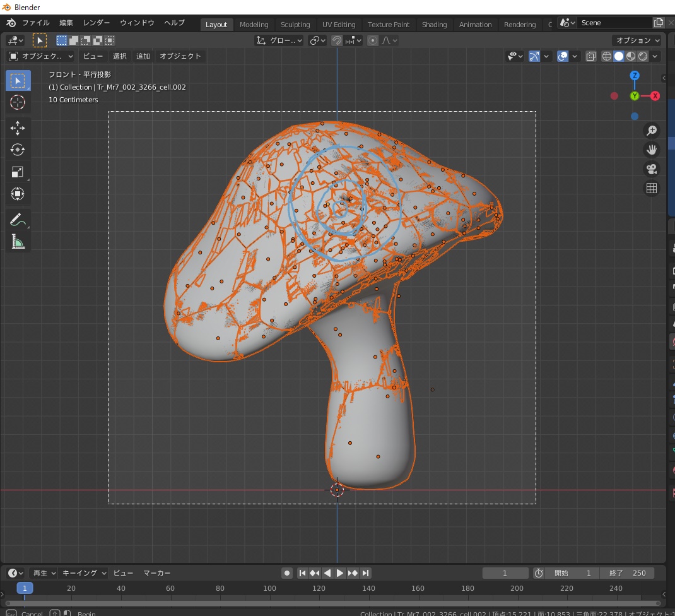Jump to the last frame with the playback control

(366, 572)
